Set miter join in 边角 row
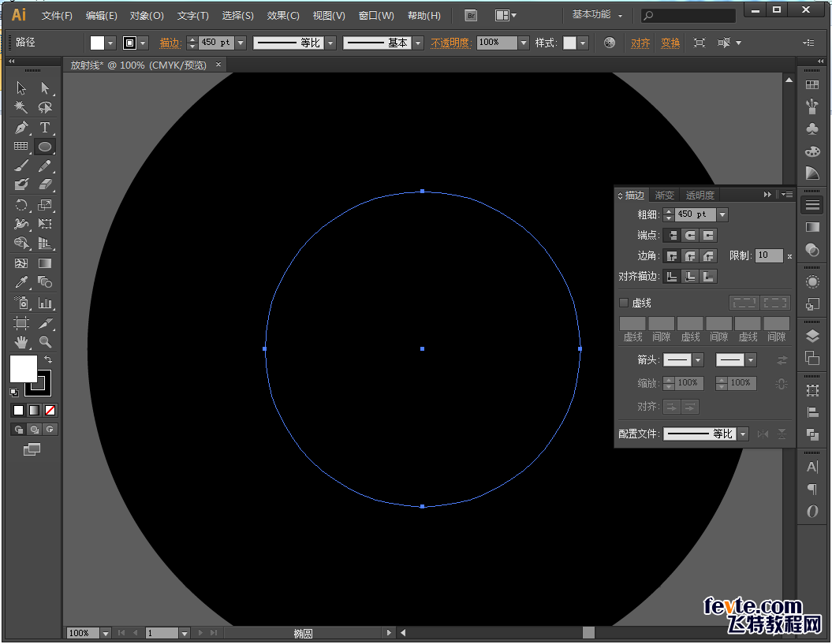Image resolution: width=832 pixels, height=644 pixels. tap(672, 256)
